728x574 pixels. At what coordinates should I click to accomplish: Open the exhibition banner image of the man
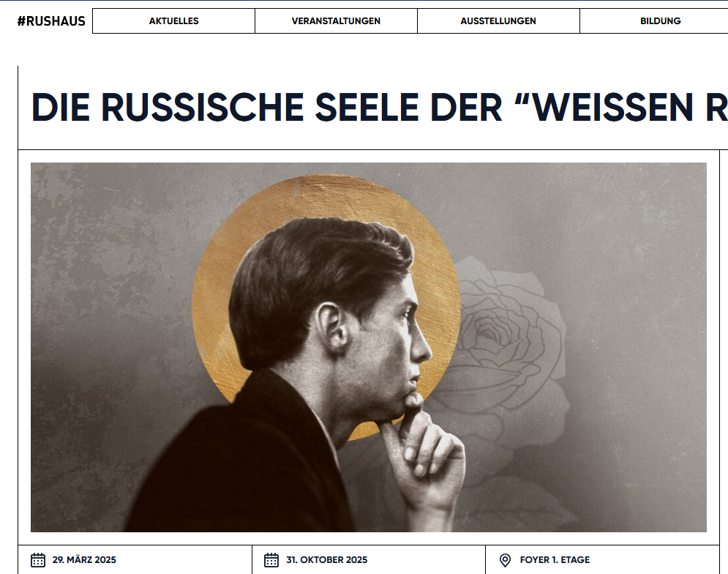point(369,347)
